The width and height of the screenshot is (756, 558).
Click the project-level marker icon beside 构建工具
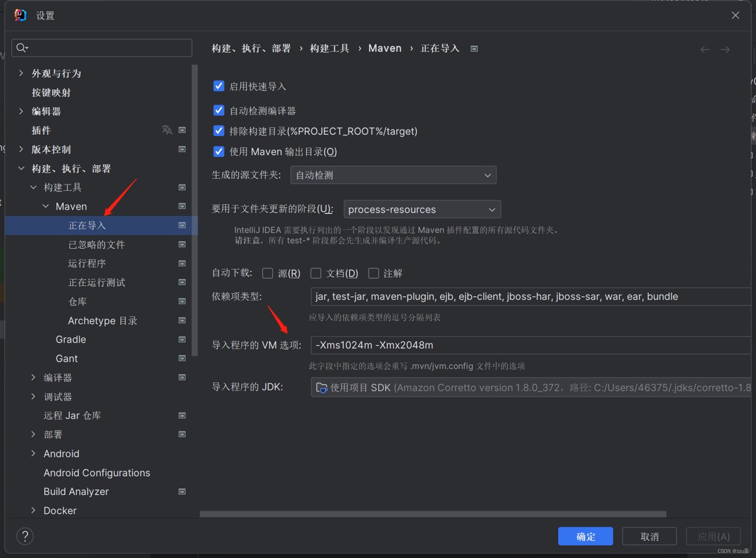182,187
